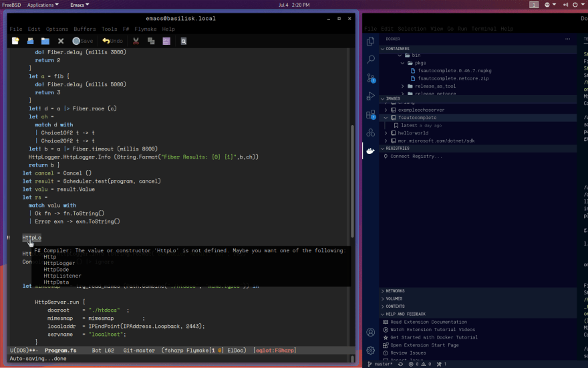Open the directory folder icon in Emacs toolbar
The image size is (588, 368).
click(x=45, y=41)
